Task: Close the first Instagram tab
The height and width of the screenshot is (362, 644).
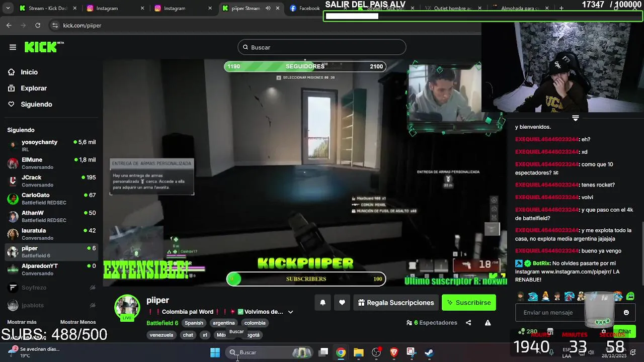Action: point(142,8)
